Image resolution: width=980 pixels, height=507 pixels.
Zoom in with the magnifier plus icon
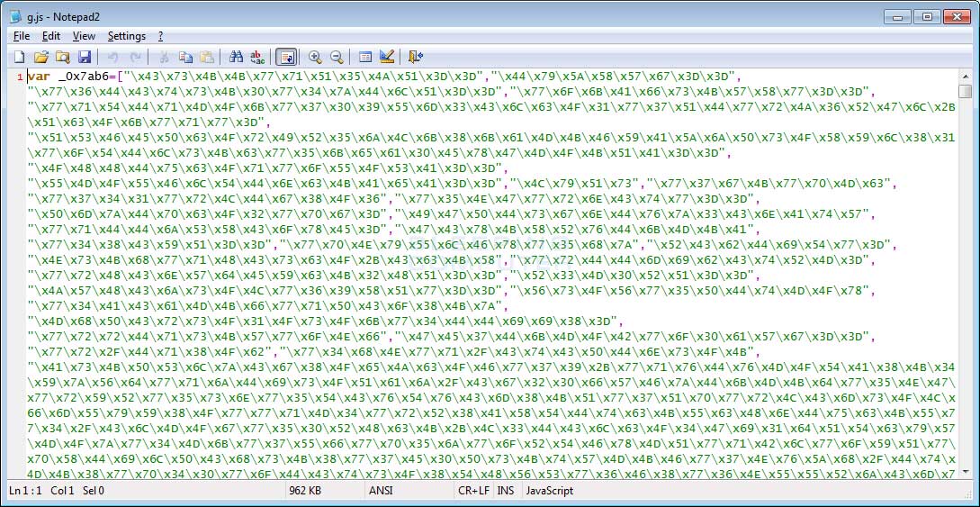(x=315, y=57)
